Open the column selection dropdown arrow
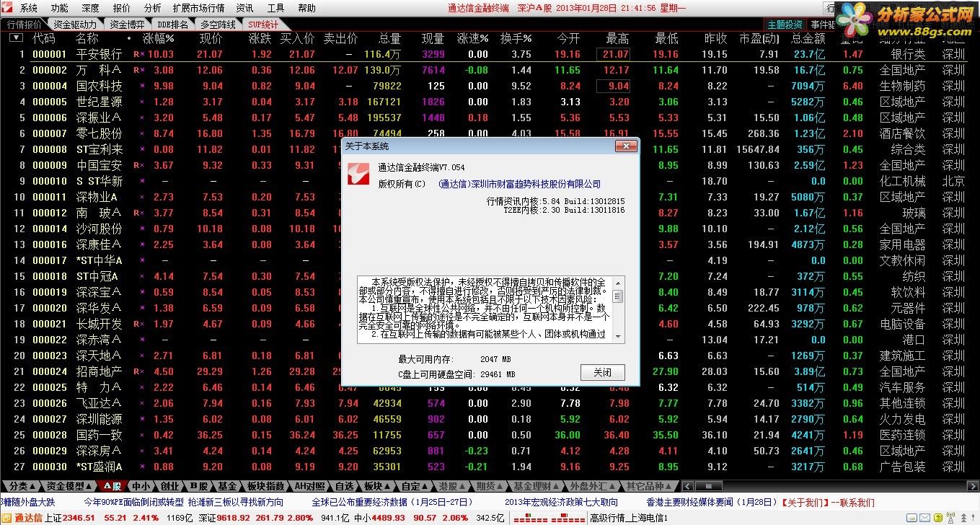 point(15,37)
